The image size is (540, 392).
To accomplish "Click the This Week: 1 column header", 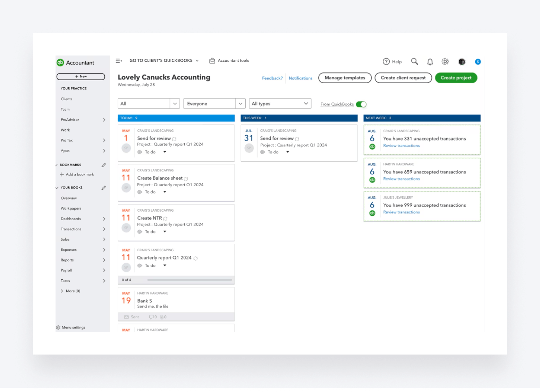I will (299, 118).
